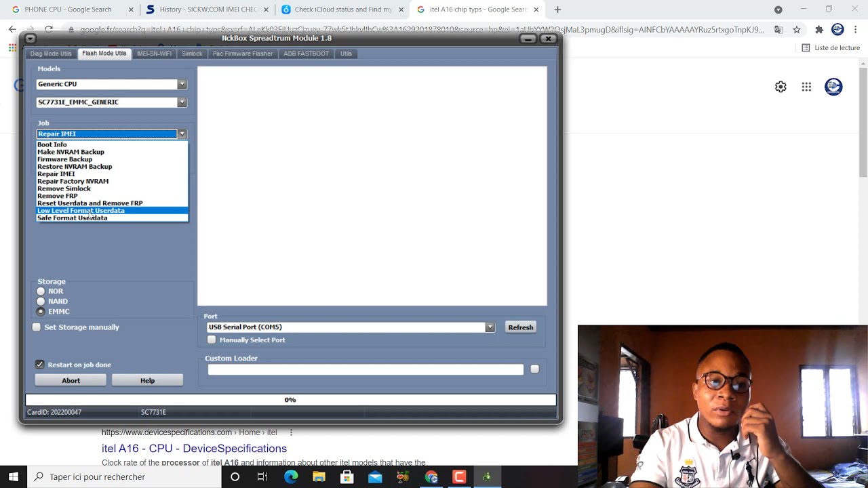Switch to Chrome on taskbar
868x488 pixels.
pyautogui.click(x=431, y=477)
